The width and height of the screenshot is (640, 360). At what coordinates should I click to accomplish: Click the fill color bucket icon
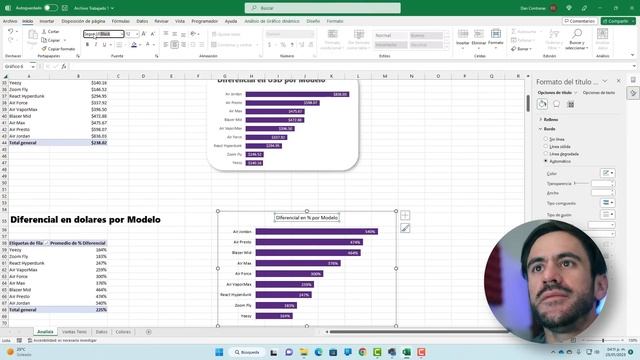134,44
